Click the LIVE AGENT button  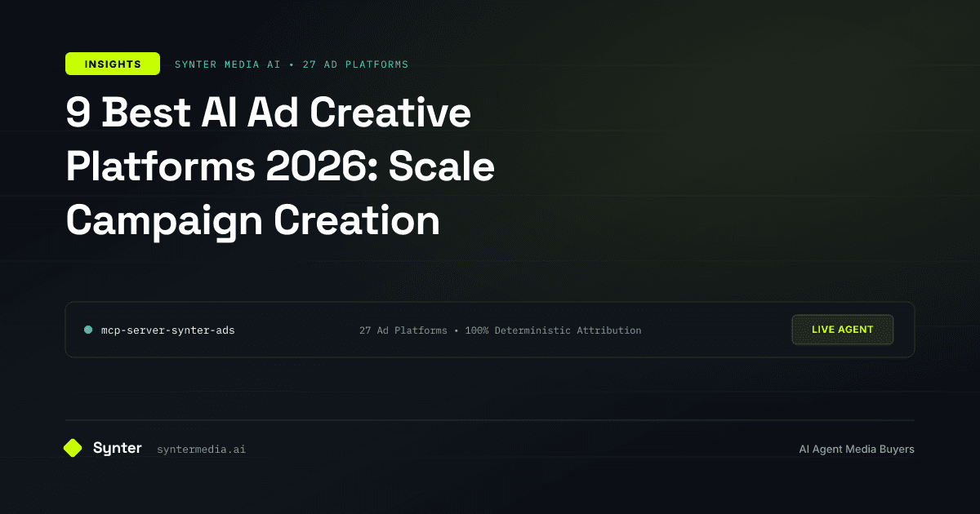(843, 330)
